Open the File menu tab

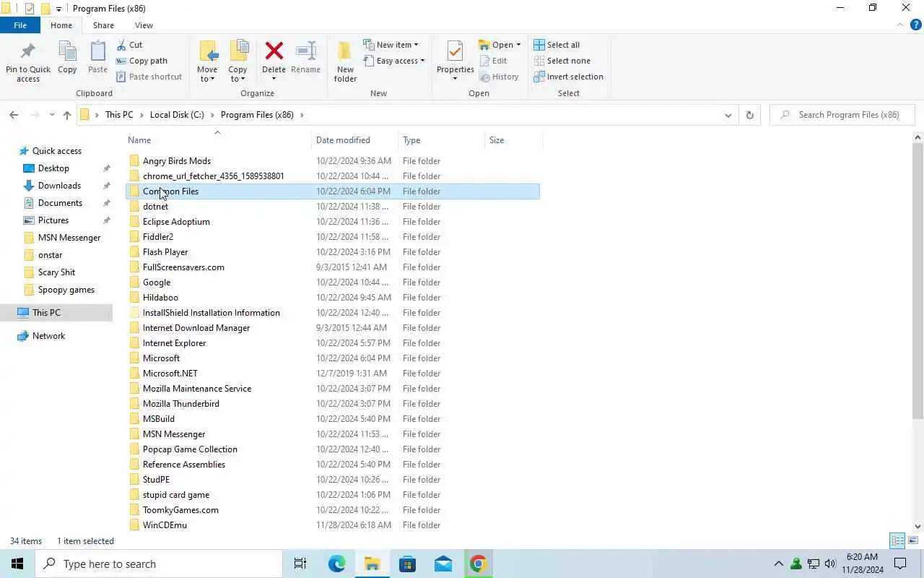pos(20,25)
